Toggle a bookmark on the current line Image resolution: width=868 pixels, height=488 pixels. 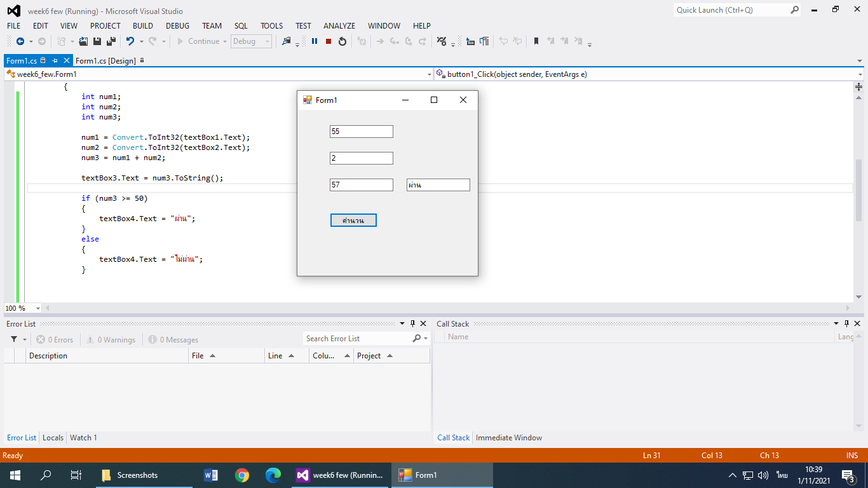point(536,41)
